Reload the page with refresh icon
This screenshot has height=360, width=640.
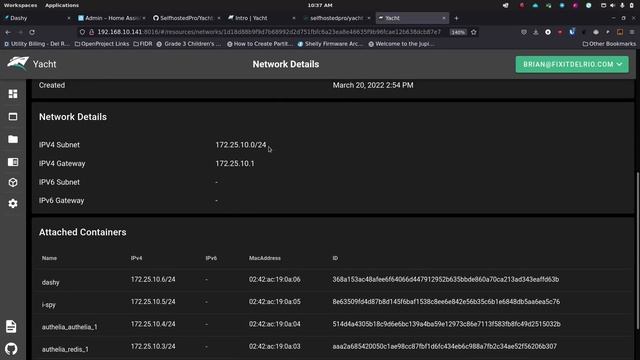click(x=32, y=32)
